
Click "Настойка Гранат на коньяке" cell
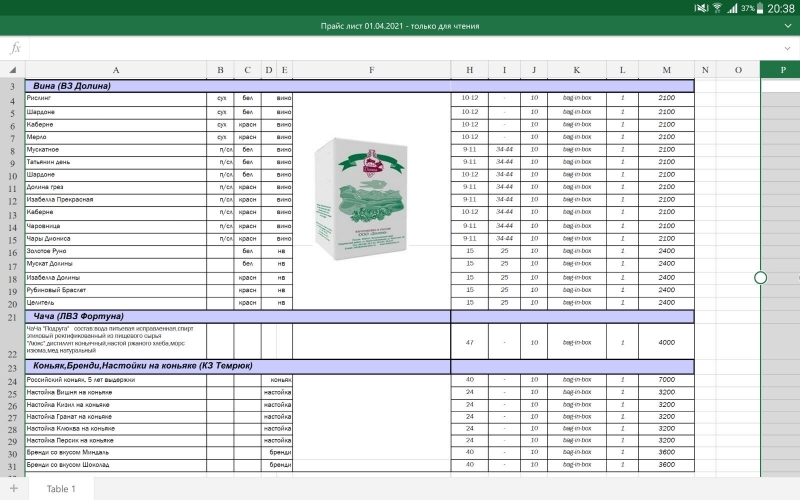(116, 417)
